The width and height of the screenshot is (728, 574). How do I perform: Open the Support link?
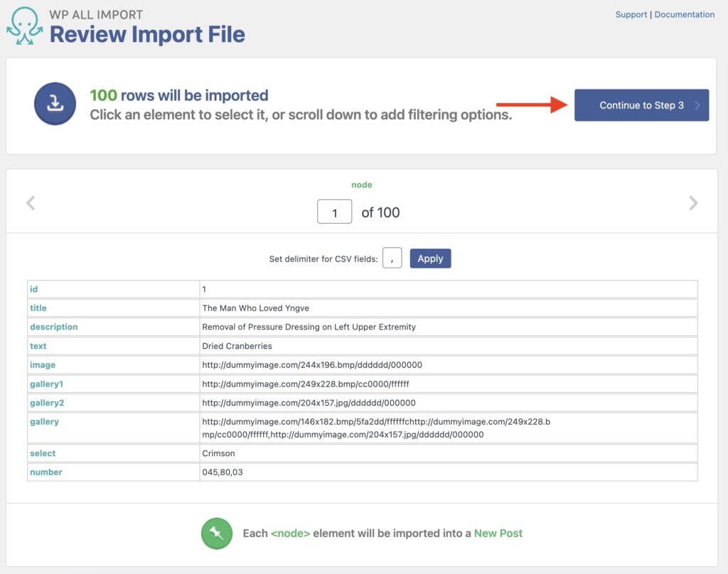(631, 14)
